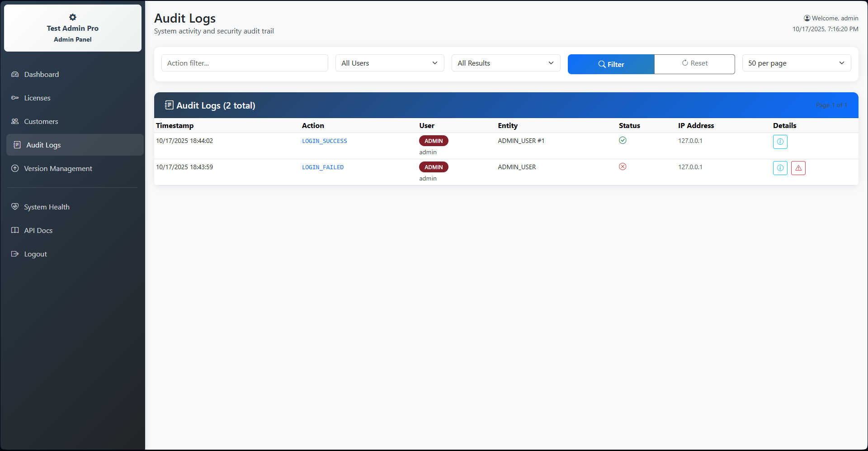Click the LOGIN_FAILED action link
The image size is (868, 451).
pyautogui.click(x=323, y=167)
